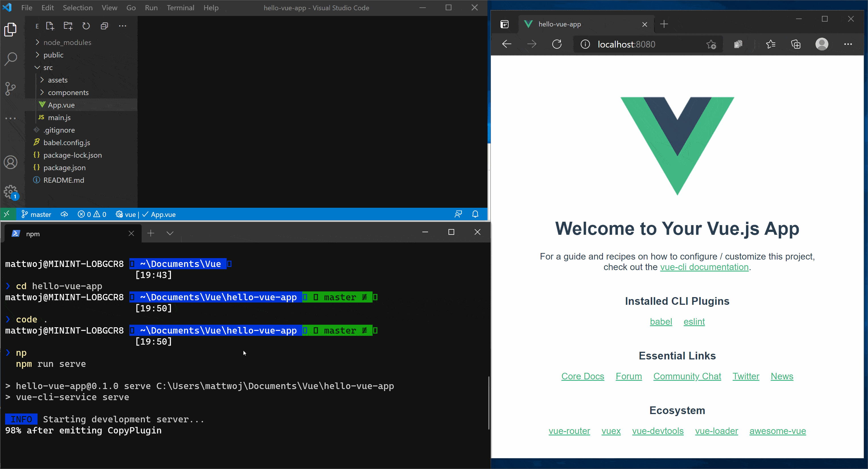Click the Search icon in activity bar

[11, 58]
